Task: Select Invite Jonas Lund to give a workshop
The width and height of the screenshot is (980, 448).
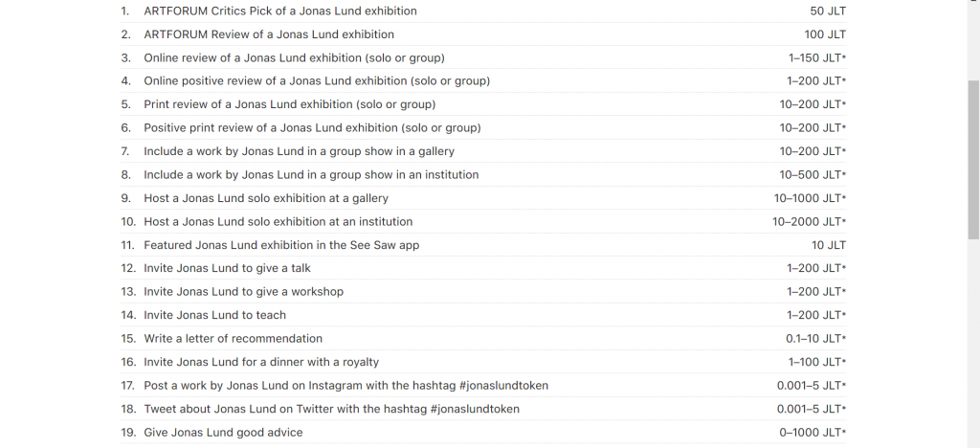Action: point(483,292)
